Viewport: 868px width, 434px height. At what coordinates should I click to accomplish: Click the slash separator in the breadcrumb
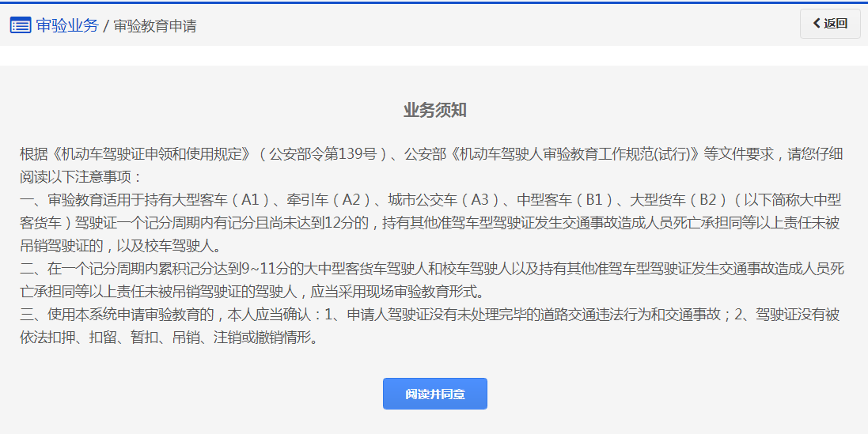coord(106,26)
